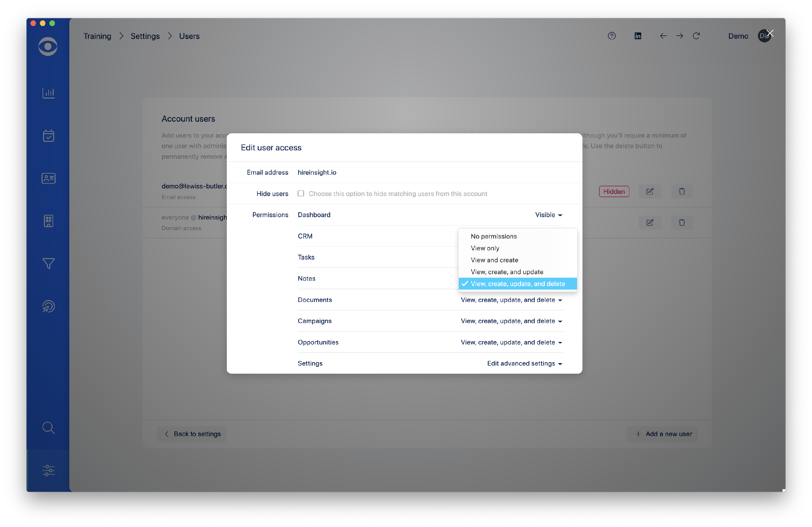Open Edit advanced settings for Settings

(x=524, y=363)
